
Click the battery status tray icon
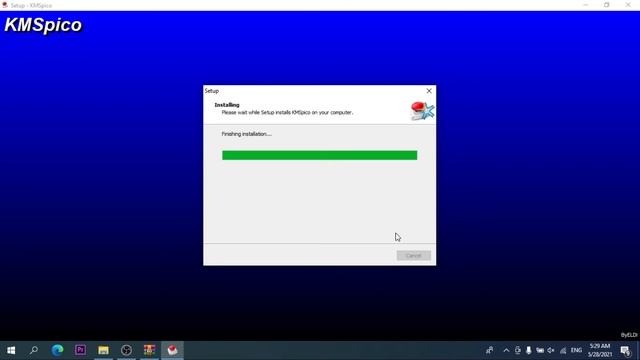point(540,350)
